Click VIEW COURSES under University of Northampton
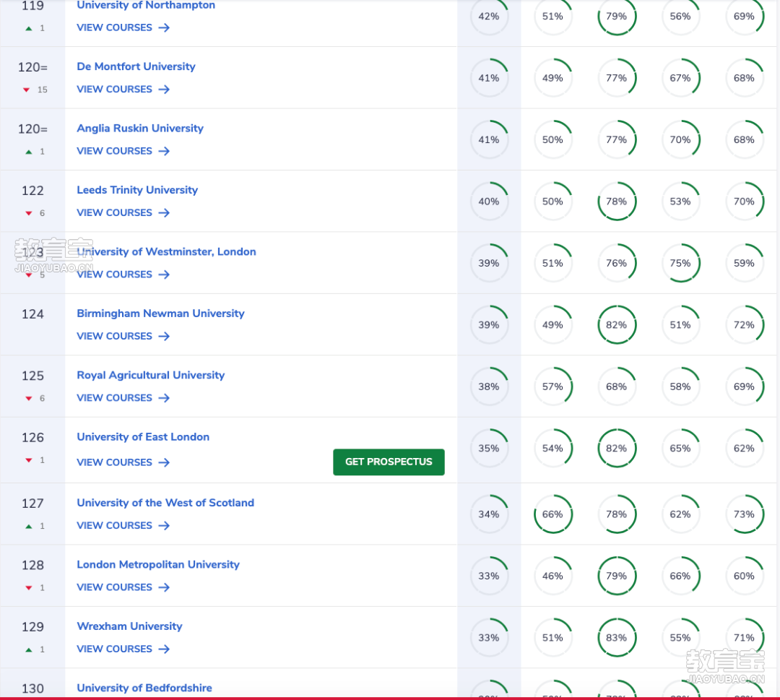 (x=123, y=28)
